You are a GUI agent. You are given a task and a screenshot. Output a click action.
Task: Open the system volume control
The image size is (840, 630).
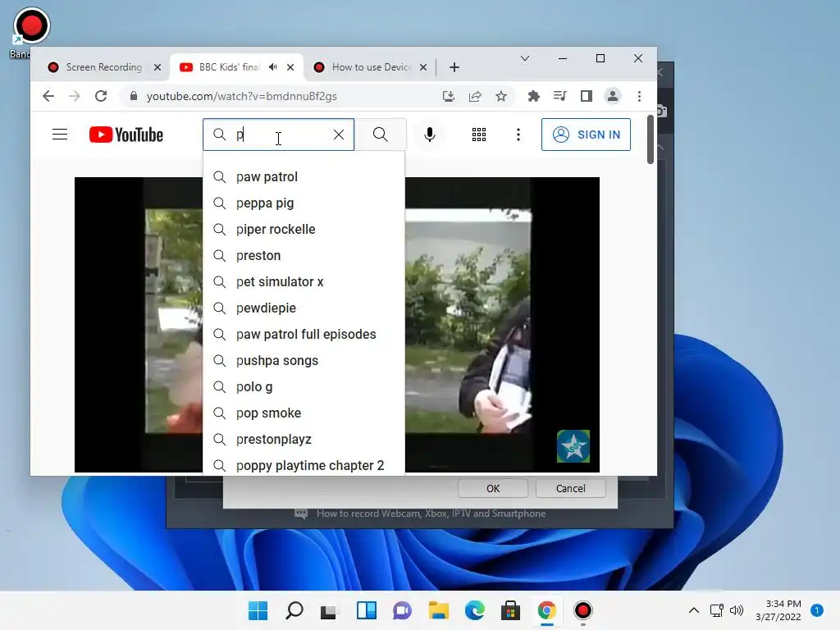tap(737, 610)
